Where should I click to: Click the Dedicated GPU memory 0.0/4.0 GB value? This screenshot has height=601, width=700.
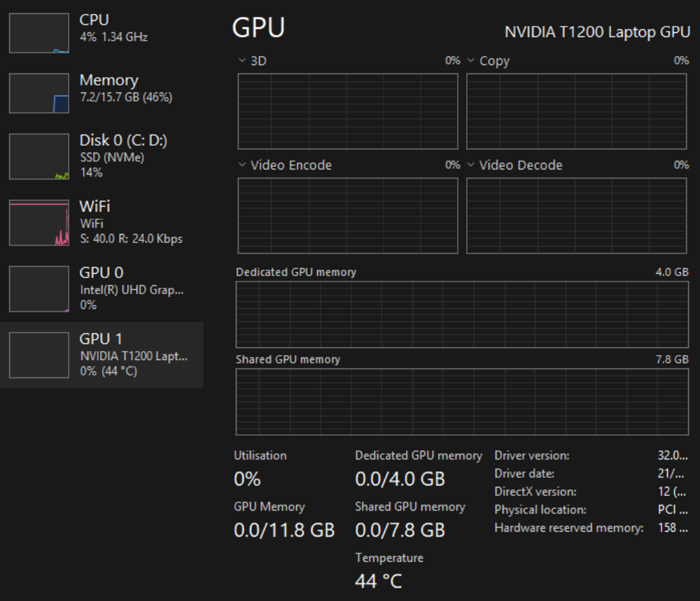(x=400, y=479)
